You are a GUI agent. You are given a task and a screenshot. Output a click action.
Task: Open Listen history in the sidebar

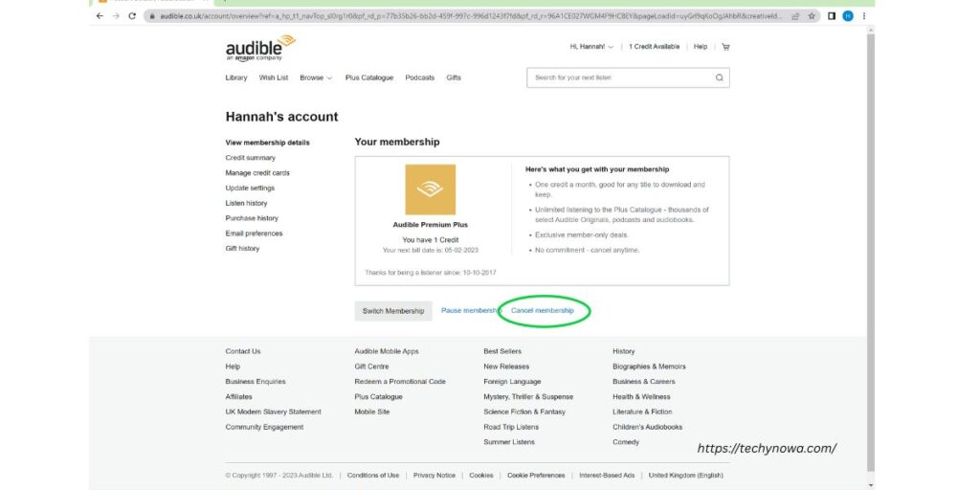246,203
